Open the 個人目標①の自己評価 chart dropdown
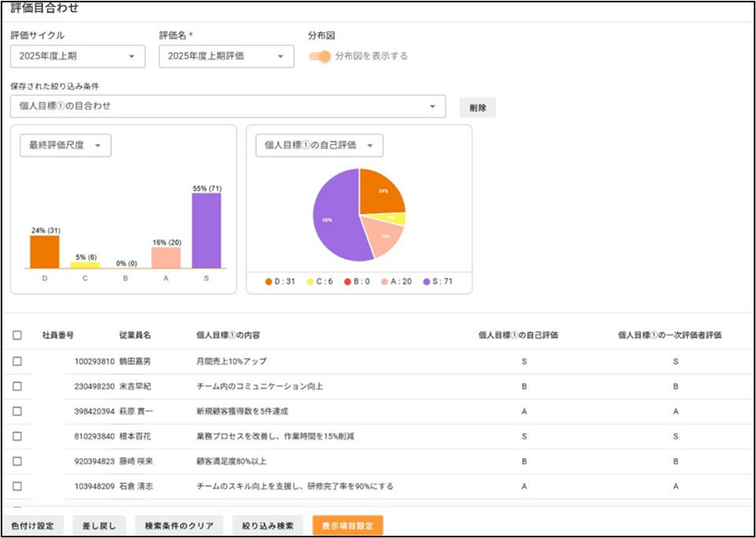756x538 pixels. point(319,145)
